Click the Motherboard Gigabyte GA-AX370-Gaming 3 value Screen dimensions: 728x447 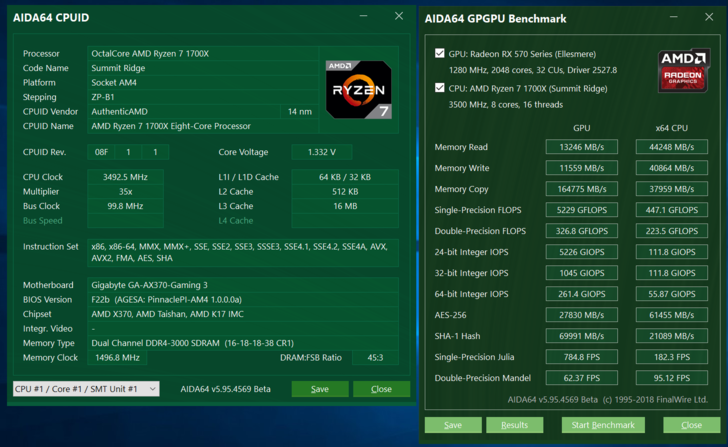[243, 285]
